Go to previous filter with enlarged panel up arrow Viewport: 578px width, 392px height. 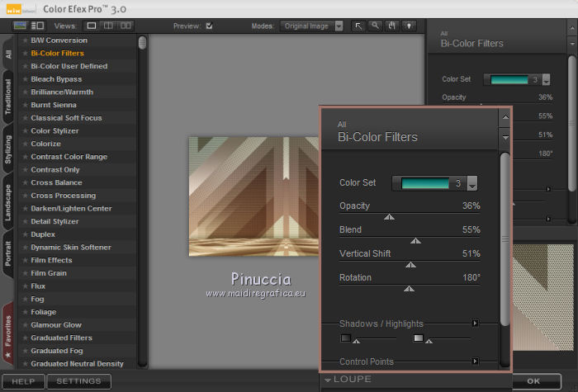505,117
